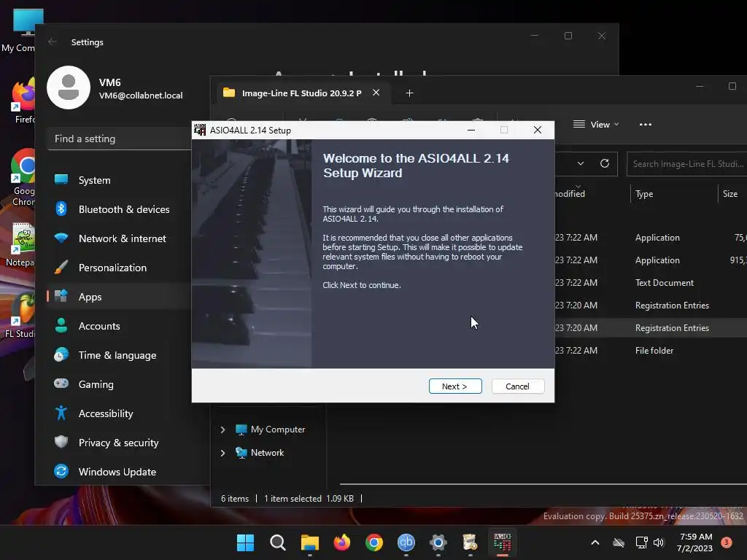This screenshot has height=560, width=747.
Task: Click the ASIO4ALL Setup title bar icon
Action: click(200, 130)
